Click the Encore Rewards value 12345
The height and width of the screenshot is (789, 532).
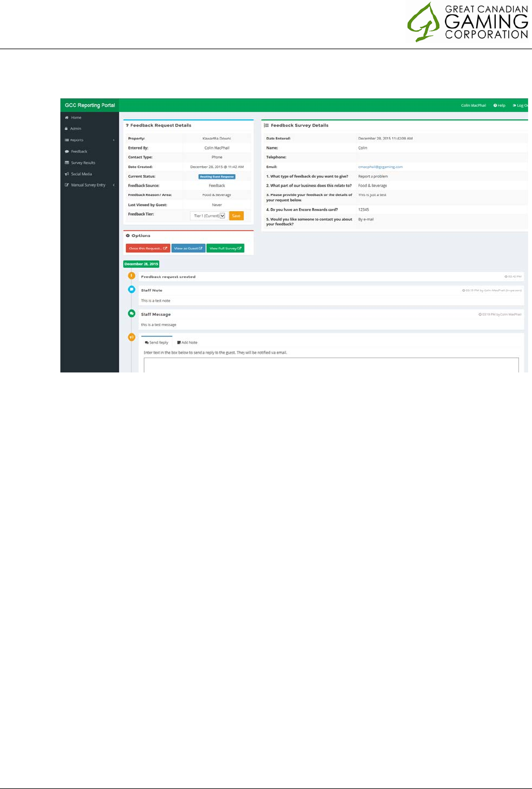[x=363, y=210]
